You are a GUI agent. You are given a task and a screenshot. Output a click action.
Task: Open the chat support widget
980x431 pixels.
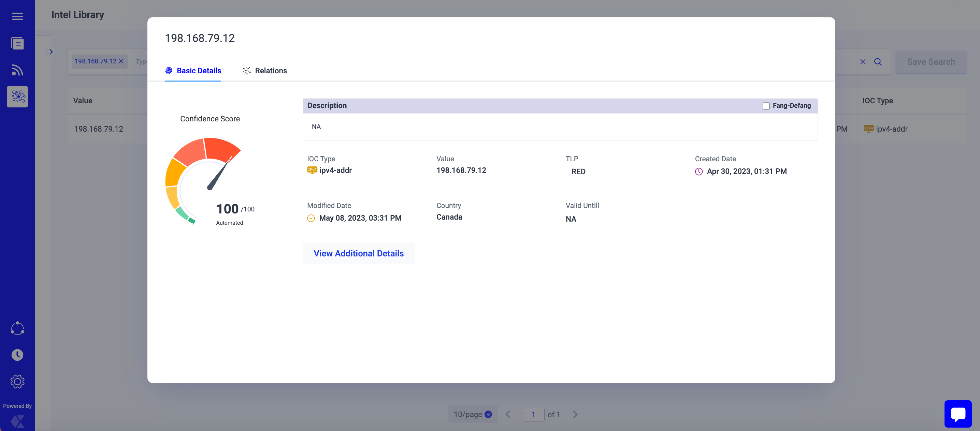point(957,414)
